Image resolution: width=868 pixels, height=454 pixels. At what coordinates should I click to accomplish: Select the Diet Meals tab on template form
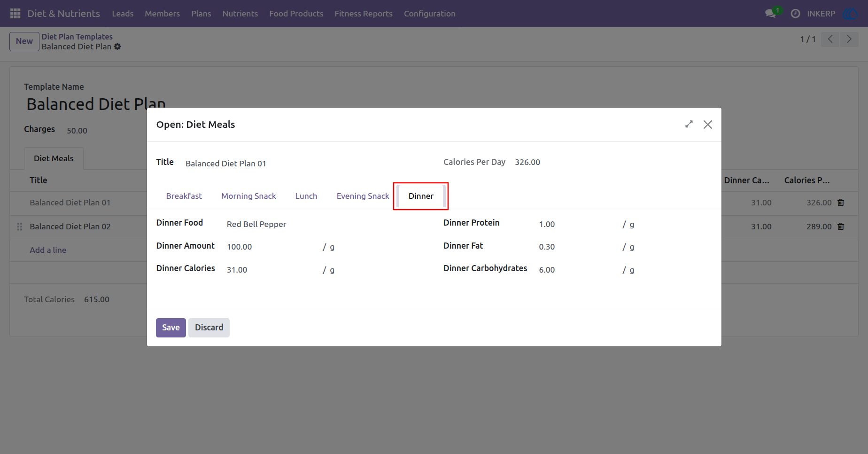coord(54,158)
